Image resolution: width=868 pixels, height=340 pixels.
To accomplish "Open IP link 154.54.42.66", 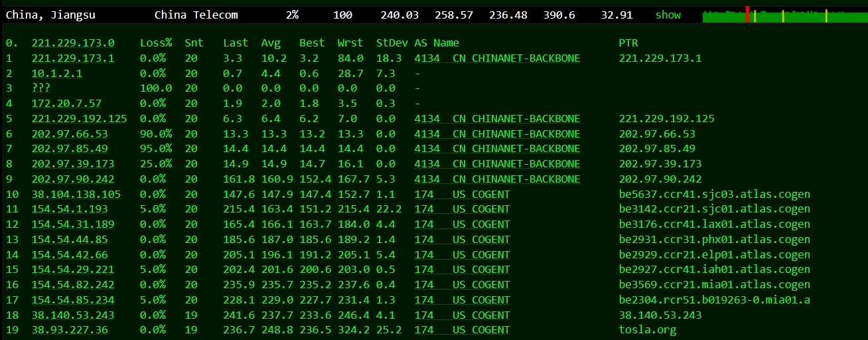I will point(70,255).
